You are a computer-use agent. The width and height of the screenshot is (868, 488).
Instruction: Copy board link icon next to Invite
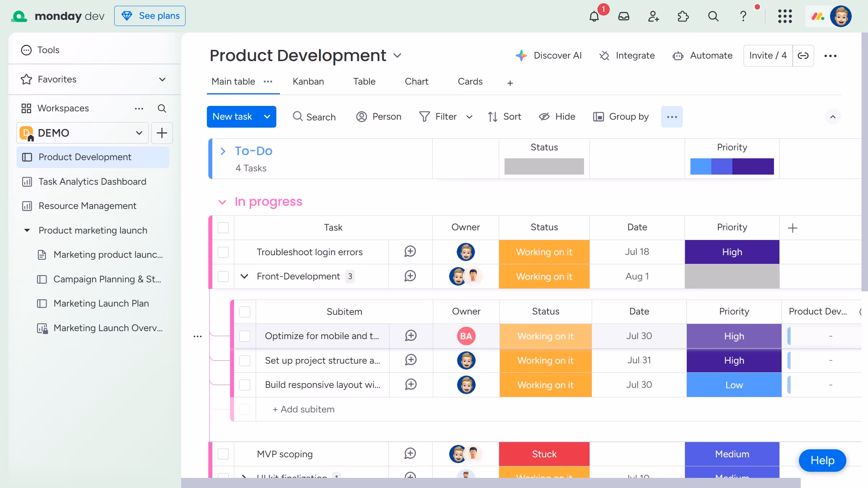click(x=803, y=56)
